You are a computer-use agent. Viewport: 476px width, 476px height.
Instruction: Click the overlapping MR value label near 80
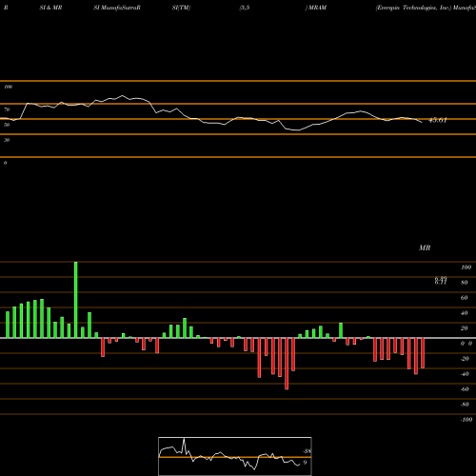[x=441, y=281]
